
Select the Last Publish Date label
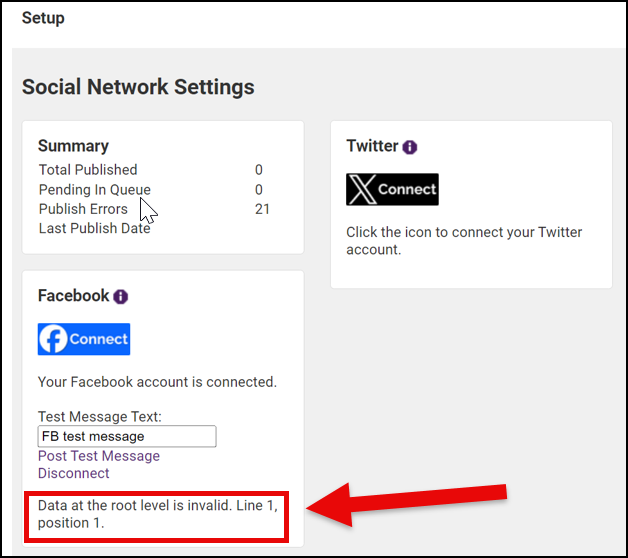[94, 228]
